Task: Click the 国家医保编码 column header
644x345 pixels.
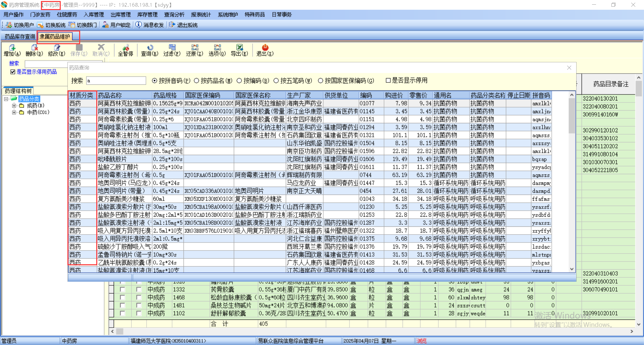Action: coord(209,95)
